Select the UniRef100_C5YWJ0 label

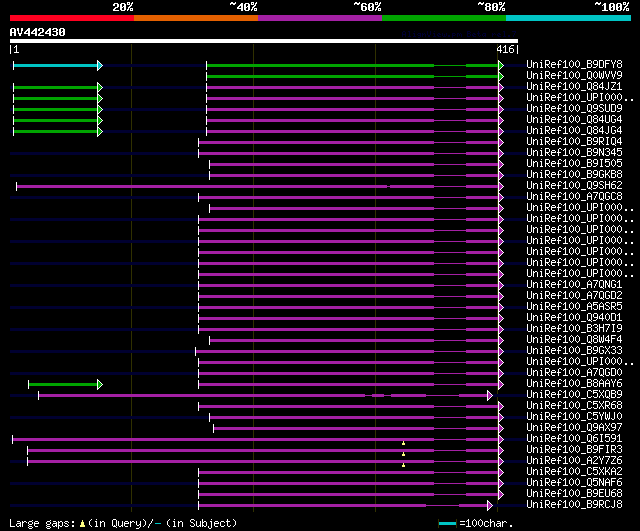[574, 416]
